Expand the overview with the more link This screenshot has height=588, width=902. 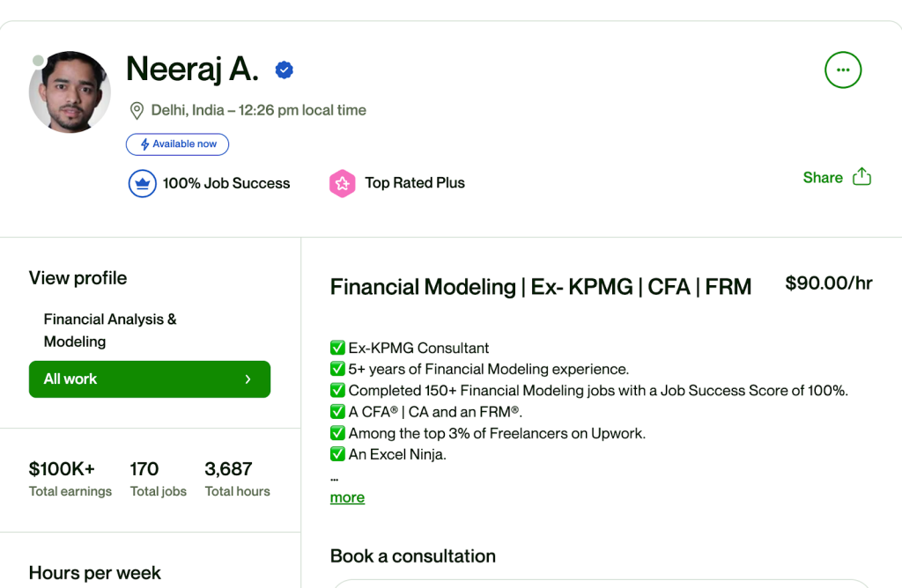click(x=347, y=497)
